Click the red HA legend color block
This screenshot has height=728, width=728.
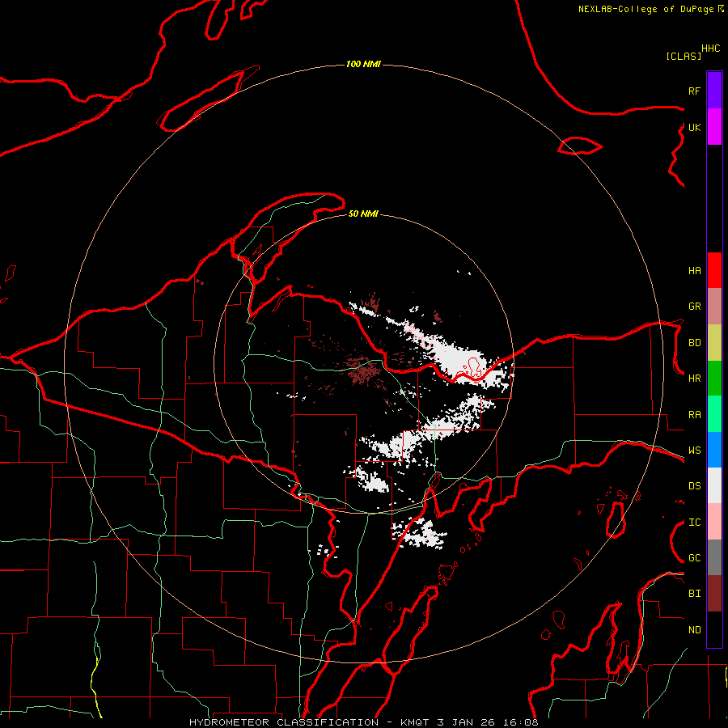click(x=714, y=270)
